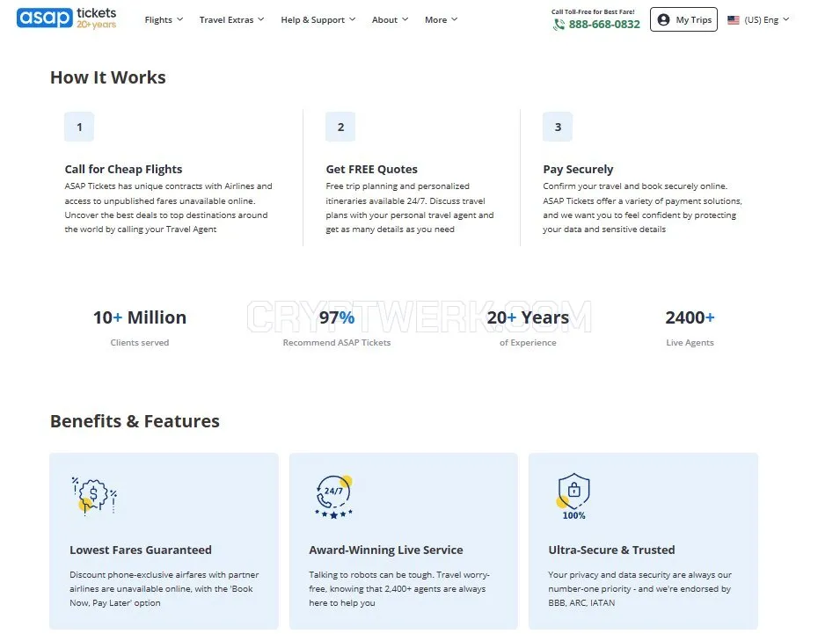
Task: Expand the More menu chevron
Action: [454, 19]
